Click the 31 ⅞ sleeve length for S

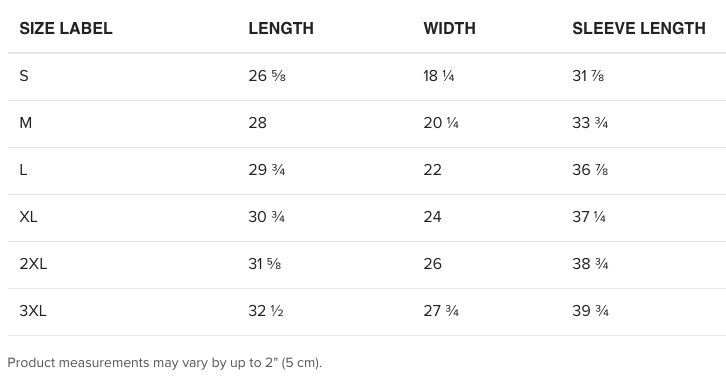pyautogui.click(x=588, y=75)
